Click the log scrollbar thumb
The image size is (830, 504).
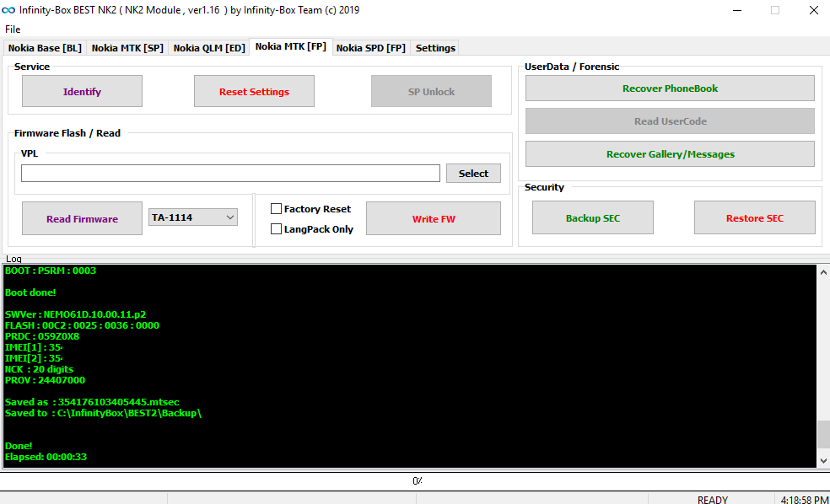[x=823, y=434]
